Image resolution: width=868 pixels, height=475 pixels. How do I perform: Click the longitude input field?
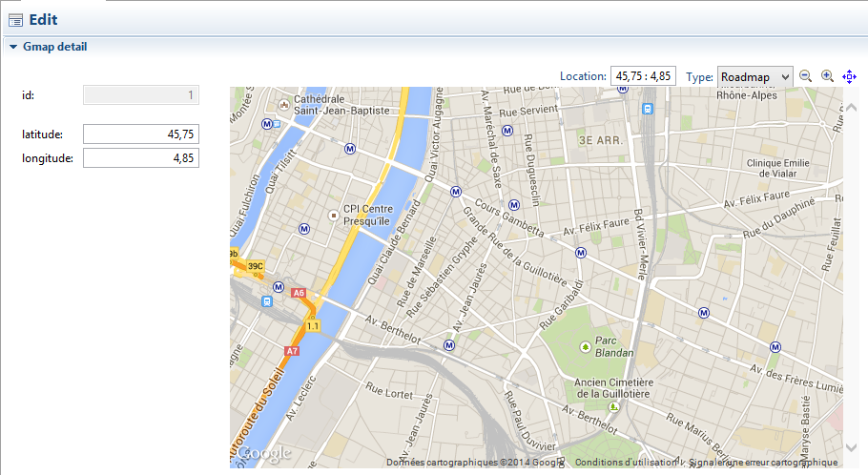tap(141, 157)
